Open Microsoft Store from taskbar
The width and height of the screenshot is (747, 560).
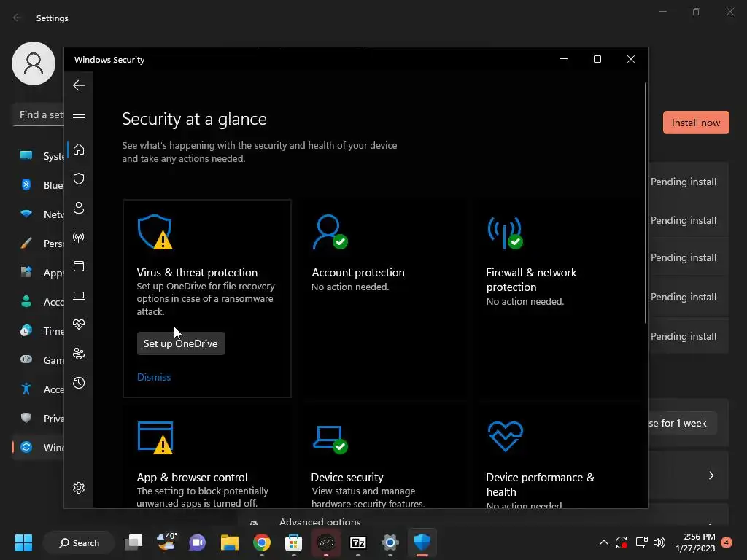(x=293, y=542)
